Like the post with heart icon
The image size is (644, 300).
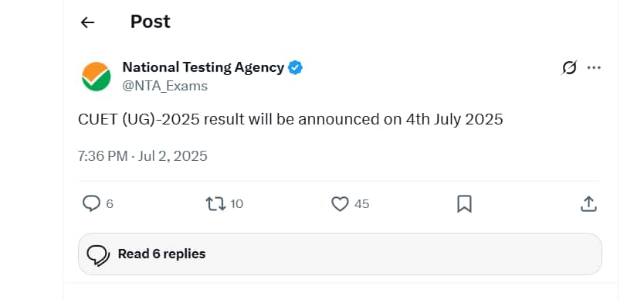(x=340, y=204)
